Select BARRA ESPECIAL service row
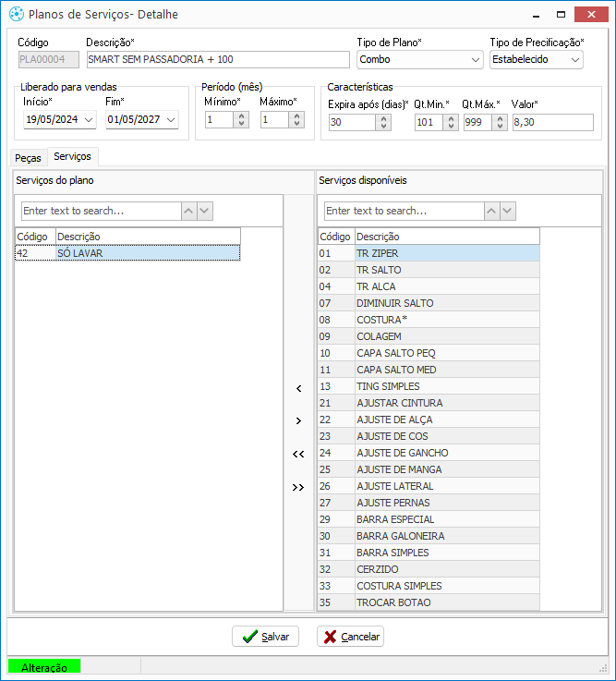The image size is (616, 681). click(429, 519)
